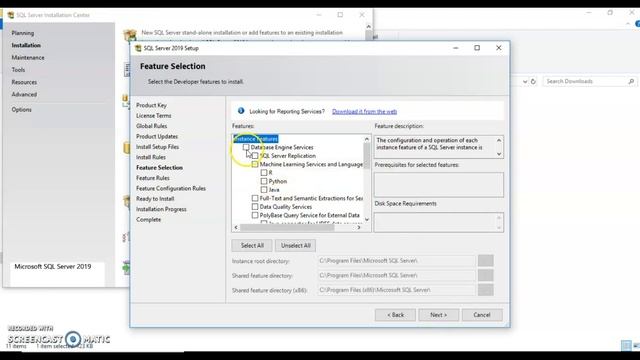Enable Machine Learning Services and Language checkbox
Image resolution: width=640 pixels, height=360 pixels.
click(255, 164)
